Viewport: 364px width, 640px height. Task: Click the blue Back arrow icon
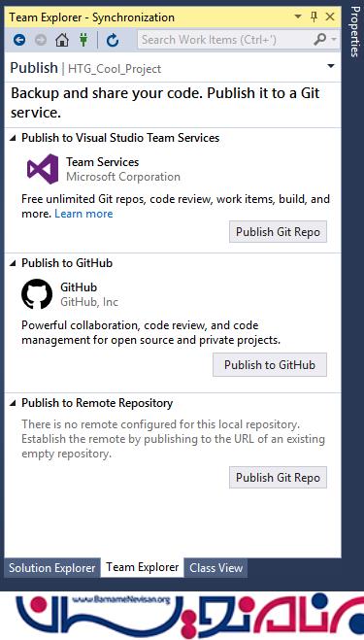click(x=19, y=40)
